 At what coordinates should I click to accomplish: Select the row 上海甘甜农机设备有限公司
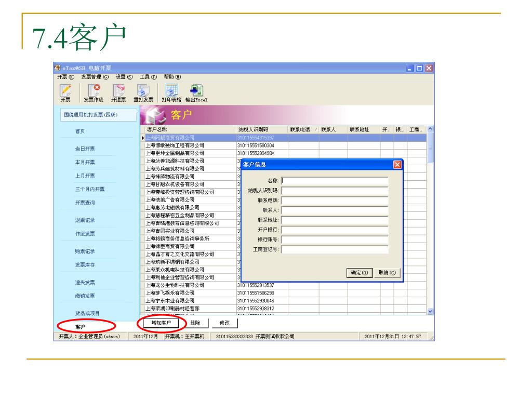(x=191, y=184)
